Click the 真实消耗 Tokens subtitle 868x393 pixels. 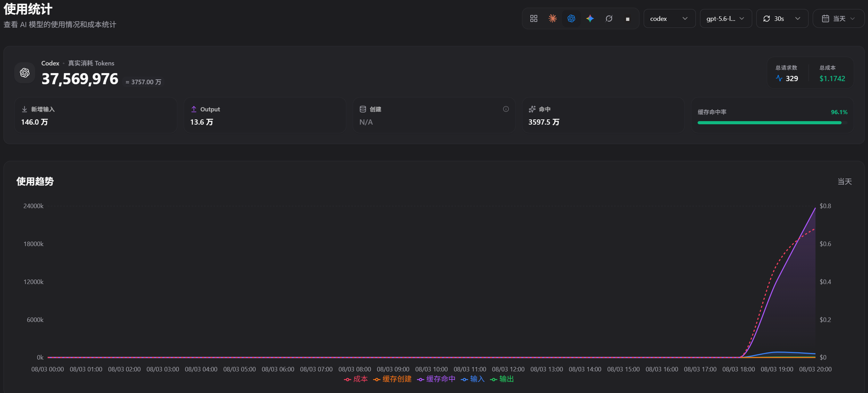coord(91,63)
